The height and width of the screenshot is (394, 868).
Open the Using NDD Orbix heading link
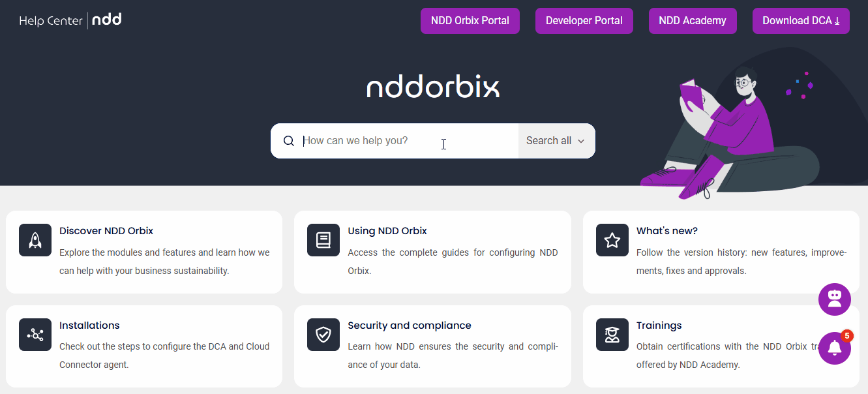pos(387,231)
